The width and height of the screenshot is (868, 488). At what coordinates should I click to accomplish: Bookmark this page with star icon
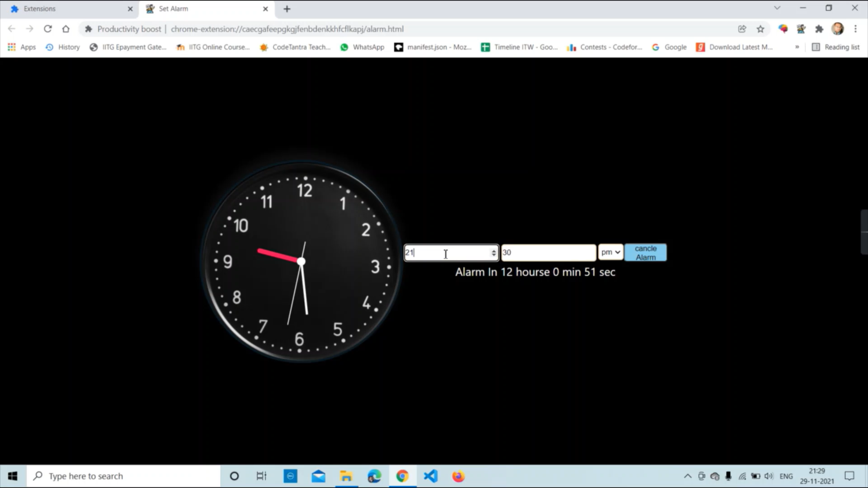coord(760,29)
